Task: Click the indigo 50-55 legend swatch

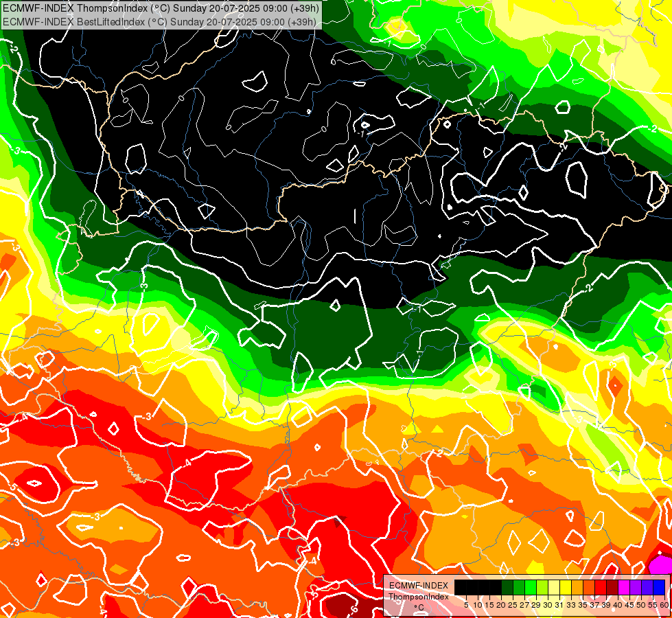Action: pos(647,587)
